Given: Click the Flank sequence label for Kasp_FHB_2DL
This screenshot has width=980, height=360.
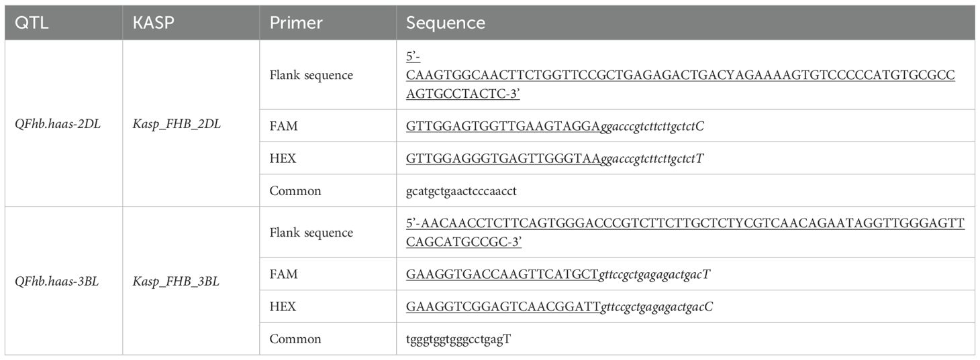Looking at the screenshot, I should tap(311, 75).
